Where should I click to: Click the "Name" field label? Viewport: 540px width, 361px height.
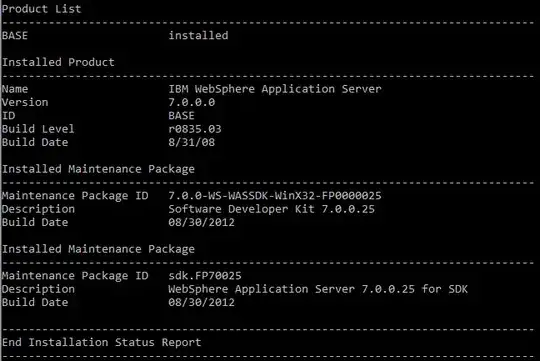tap(15, 89)
